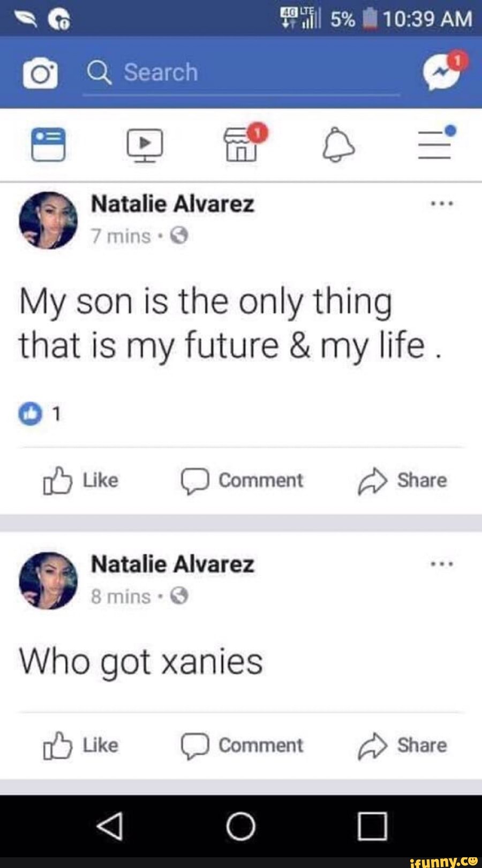Share the 'My son' post
Screen dimensions: 482x868
[x=403, y=480]
